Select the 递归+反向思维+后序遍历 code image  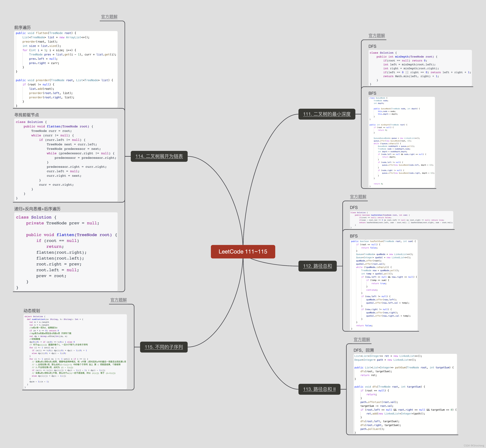[66, 251]
